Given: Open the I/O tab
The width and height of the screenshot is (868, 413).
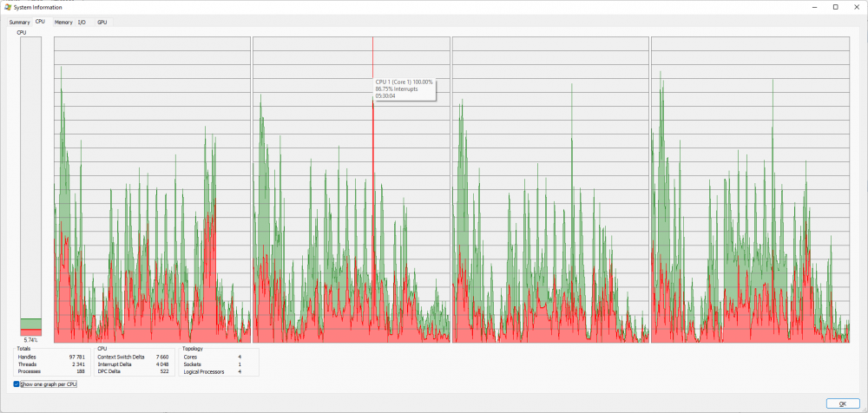Looking at the screenshot, I should (x=82, y=23).
